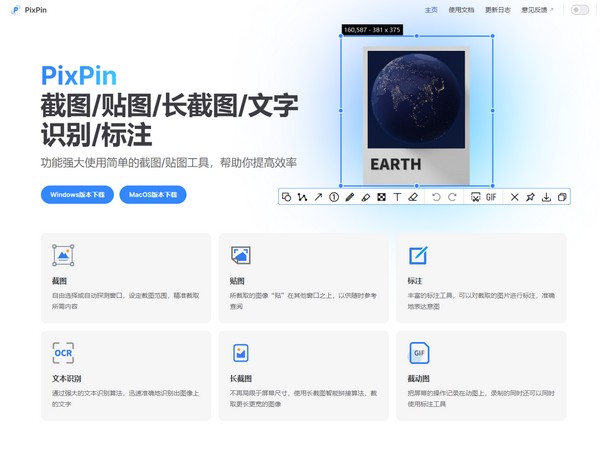Select the numbered marker tool

(x=334, y=197)
